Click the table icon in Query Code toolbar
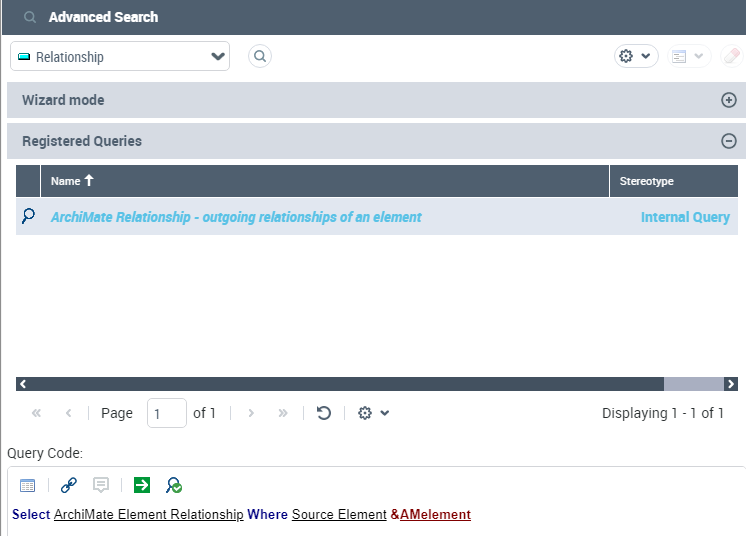The image size is (746, 536). (28, 485)
